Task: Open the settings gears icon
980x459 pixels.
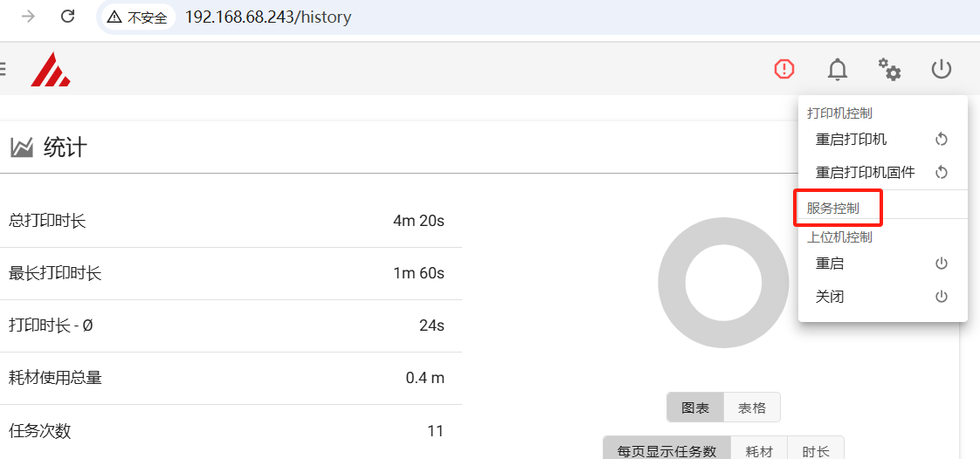Action: click(x=889, y=69)
